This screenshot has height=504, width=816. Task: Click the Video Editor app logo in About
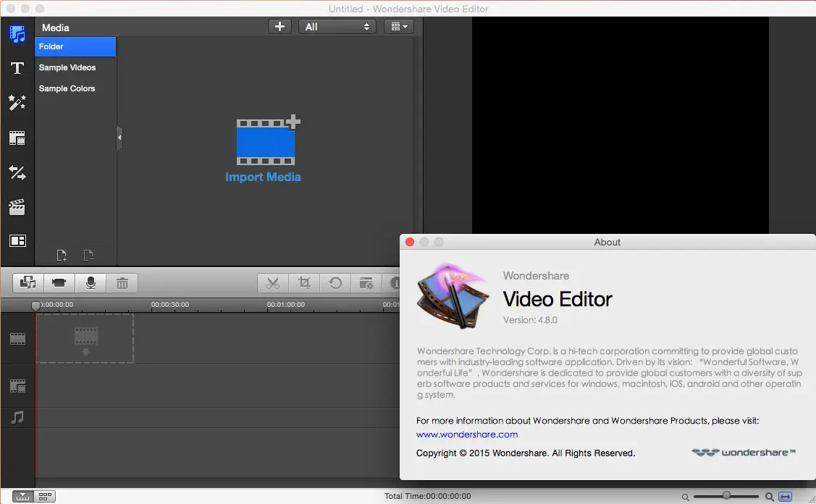453,296
